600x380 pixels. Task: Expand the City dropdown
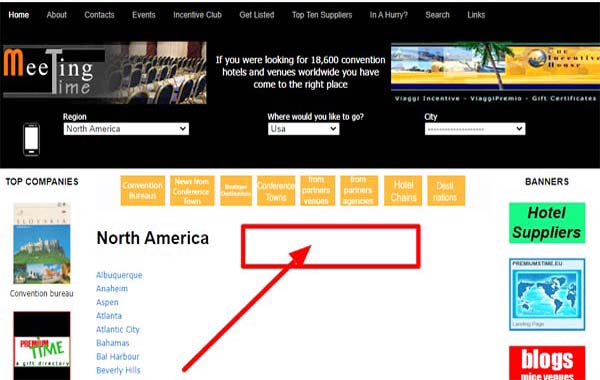coord(474,129)
